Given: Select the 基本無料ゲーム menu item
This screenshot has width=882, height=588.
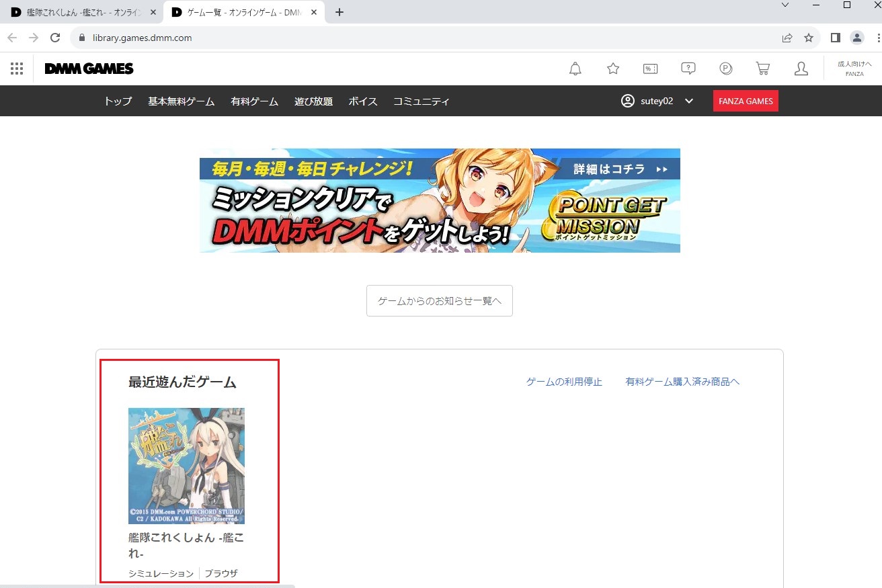Looking at the screenshot, I should [x=181, y=101].
